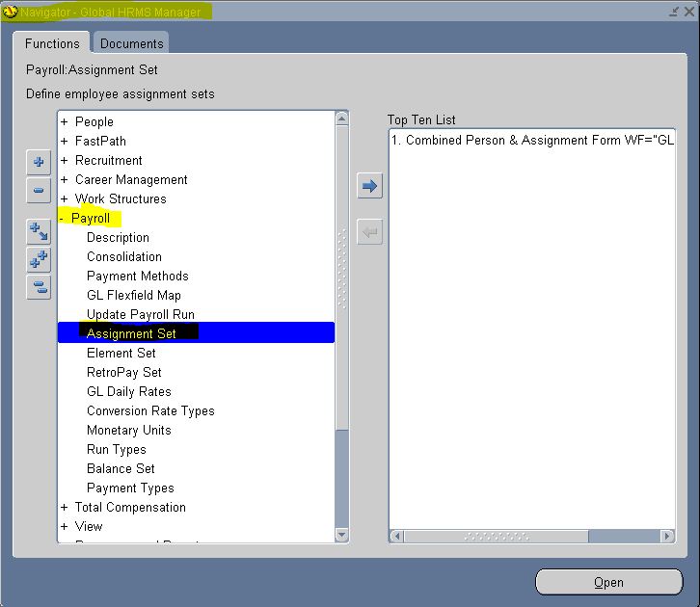Select Update Payroll Run function
The height and width of the screenshot is (607, 700).
click(141, 314)
